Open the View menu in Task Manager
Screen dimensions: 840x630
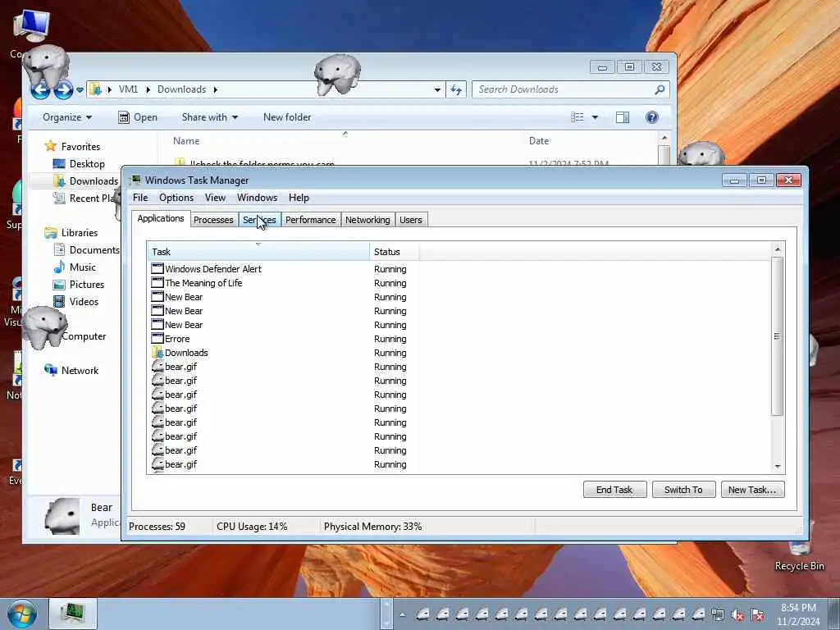click(215, 198)
